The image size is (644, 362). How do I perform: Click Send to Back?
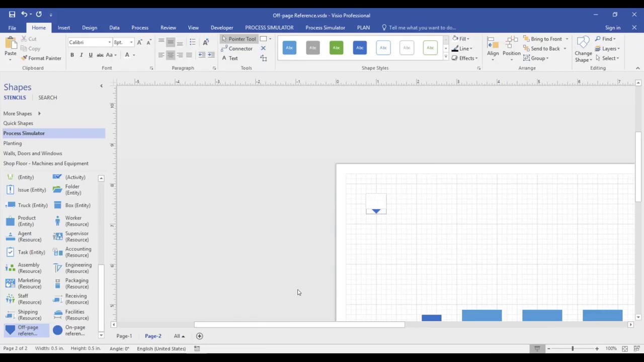tap(541, 49)
